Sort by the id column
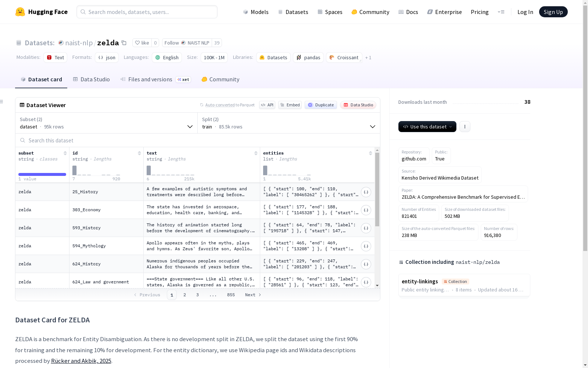 point(139,153)
